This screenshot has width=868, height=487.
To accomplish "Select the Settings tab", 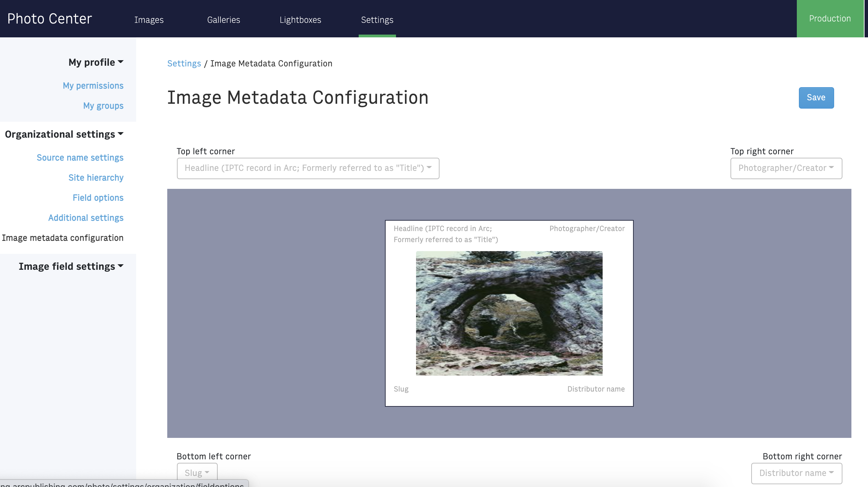I will pos(377,20).
